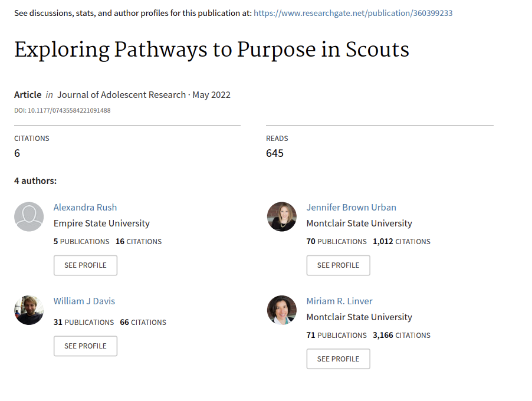Click Empire State University affiliation text
The height and width of the screenshot is (401, 532).
click(x=101, y=223)
